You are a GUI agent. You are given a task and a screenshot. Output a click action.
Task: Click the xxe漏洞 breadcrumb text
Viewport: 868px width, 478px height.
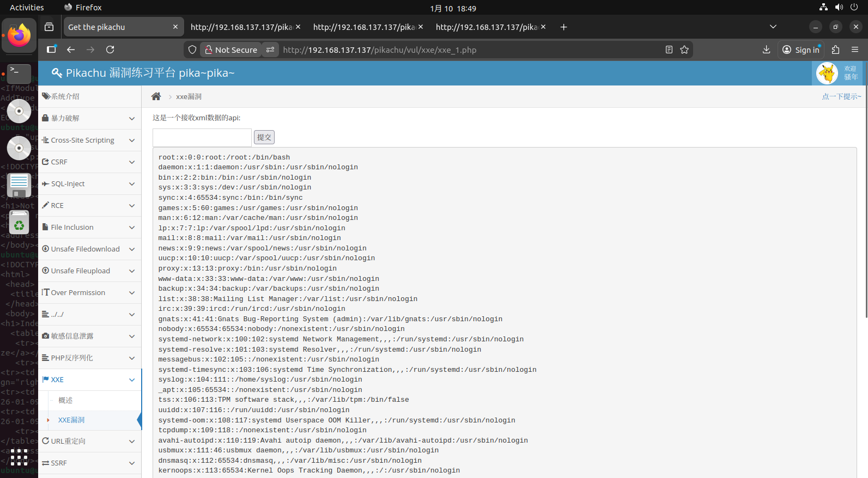click(x=189, y=96)
